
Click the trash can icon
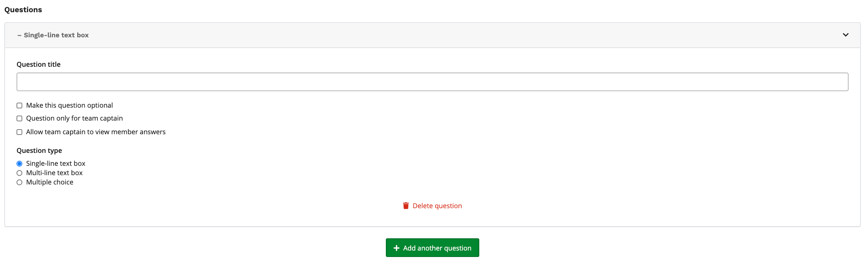coord(406,206)
